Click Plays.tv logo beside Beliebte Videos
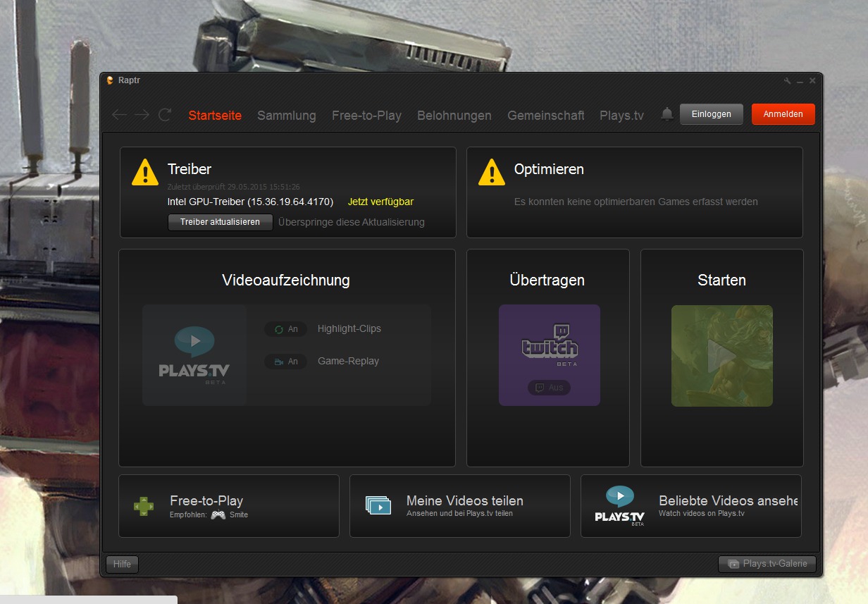 click(x=620, y=506)
